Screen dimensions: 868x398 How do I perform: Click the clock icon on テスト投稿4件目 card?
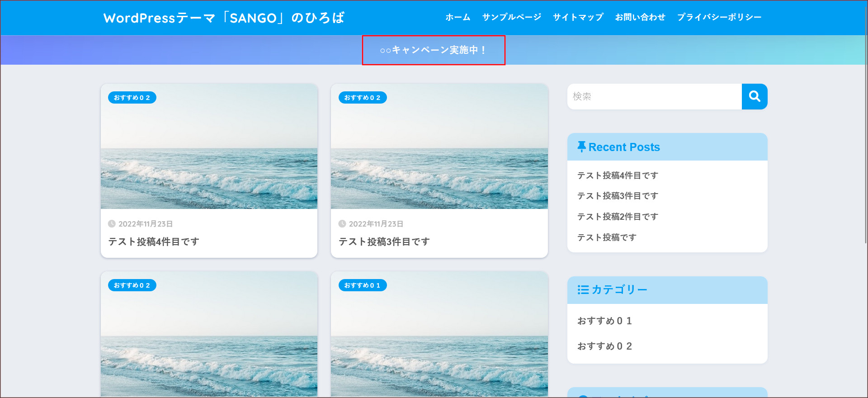tap(112, 224)
